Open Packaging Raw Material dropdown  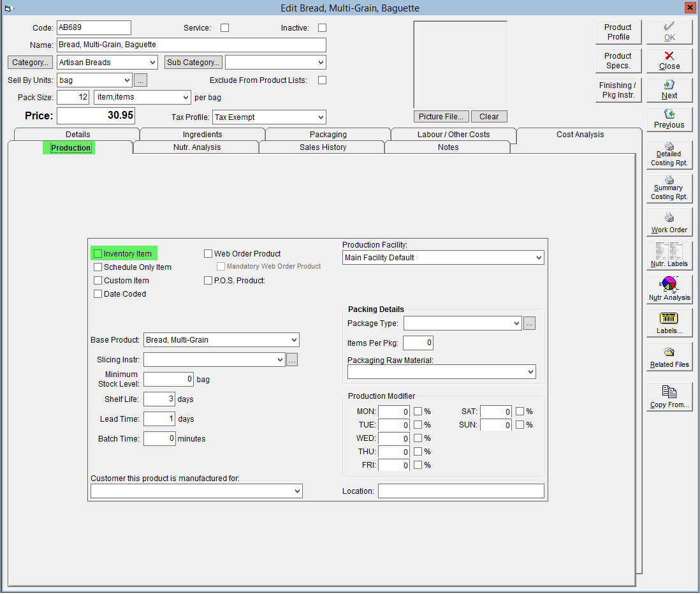click(531, 371)
